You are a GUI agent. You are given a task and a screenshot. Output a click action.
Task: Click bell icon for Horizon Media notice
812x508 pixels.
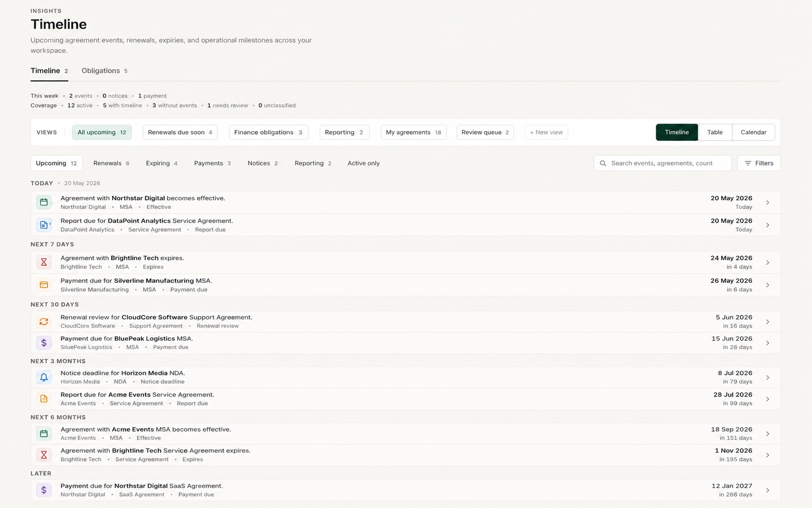(44, 377)
